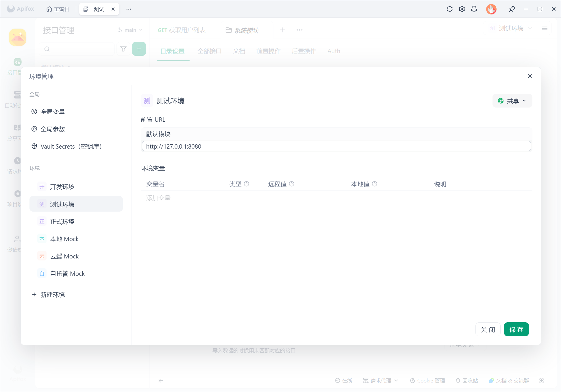561x392 pixels.
Task: Open the three-dots tab menu in title bar
Action: (x=129, y=9)
